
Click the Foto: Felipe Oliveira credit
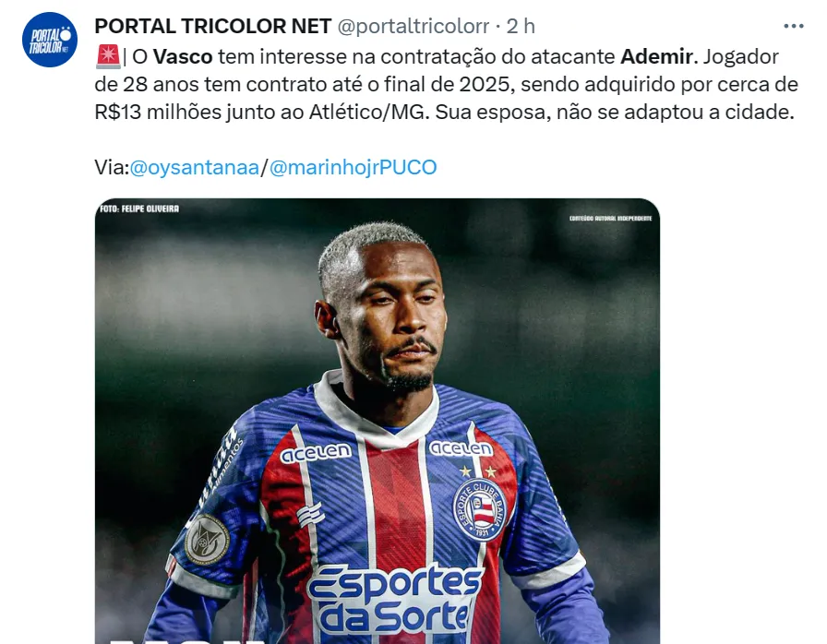[x=139, y=209]
